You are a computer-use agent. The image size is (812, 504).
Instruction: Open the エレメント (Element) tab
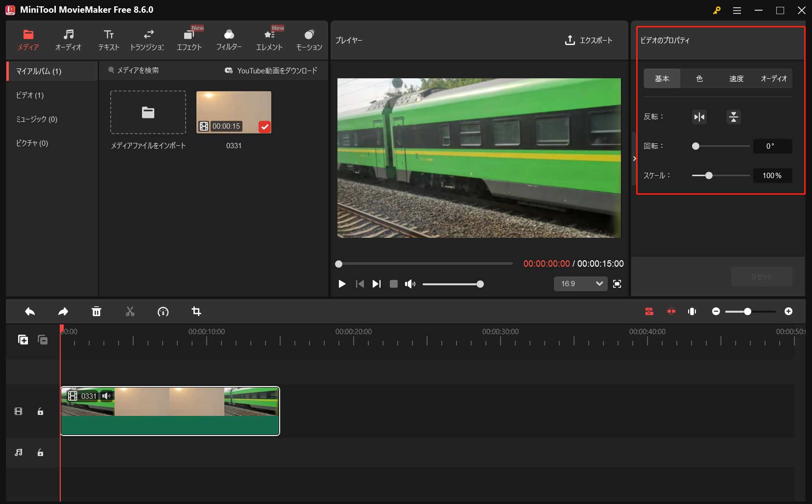(269, 40)
